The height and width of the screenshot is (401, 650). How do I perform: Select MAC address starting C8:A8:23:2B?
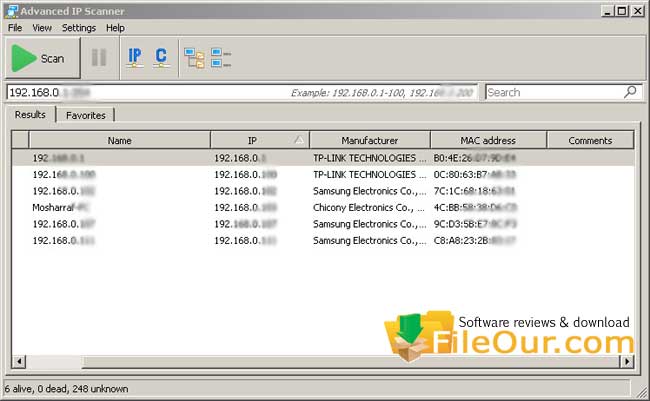point(475,241)
